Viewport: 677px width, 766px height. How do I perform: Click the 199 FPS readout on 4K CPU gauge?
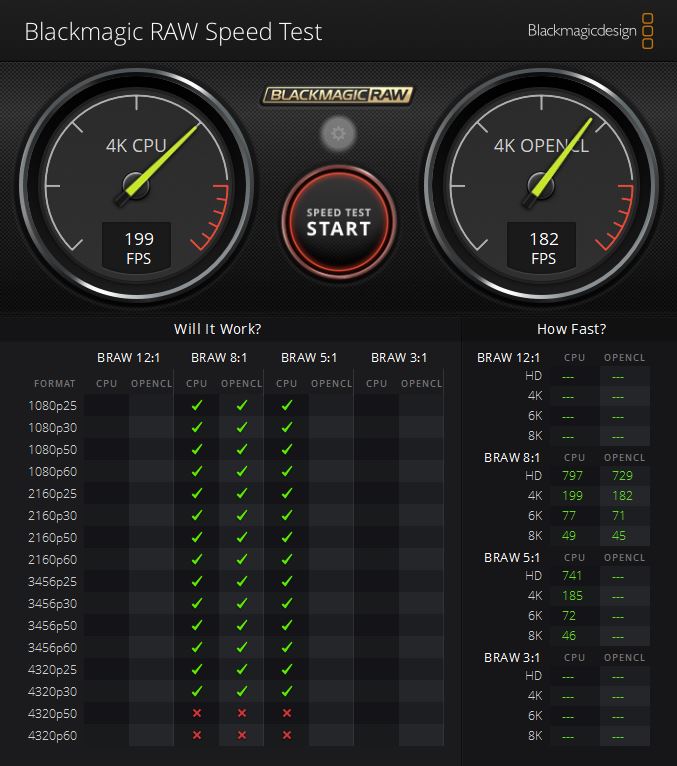click(137, 247)
